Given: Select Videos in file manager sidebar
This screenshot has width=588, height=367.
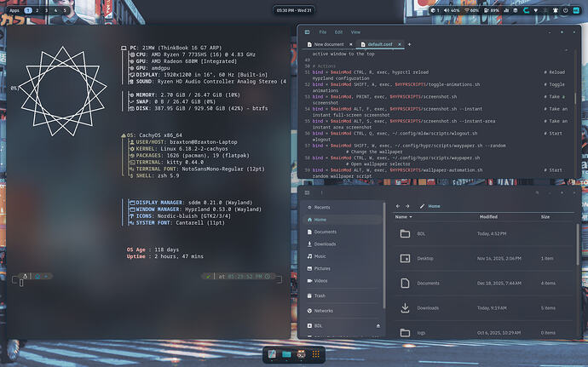Looking at the screenshot, I should pos(342,281).
